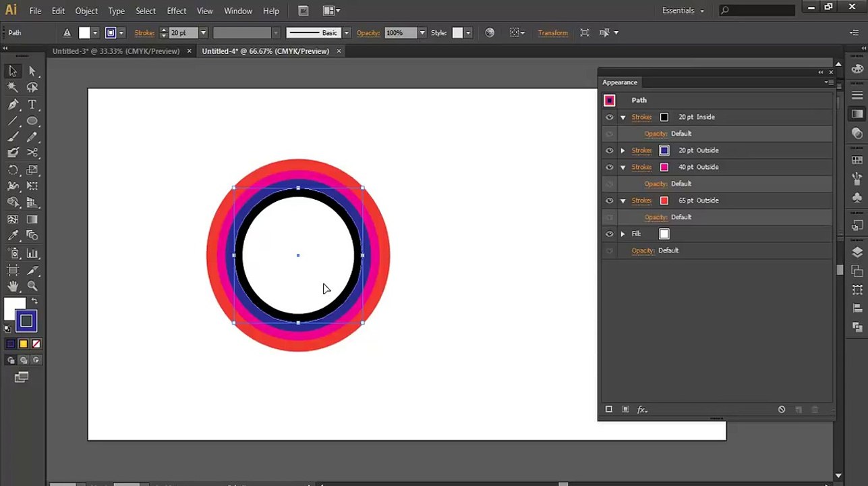
Task: Open the Opacity percentage dropdown
Action: pos(422,32)
